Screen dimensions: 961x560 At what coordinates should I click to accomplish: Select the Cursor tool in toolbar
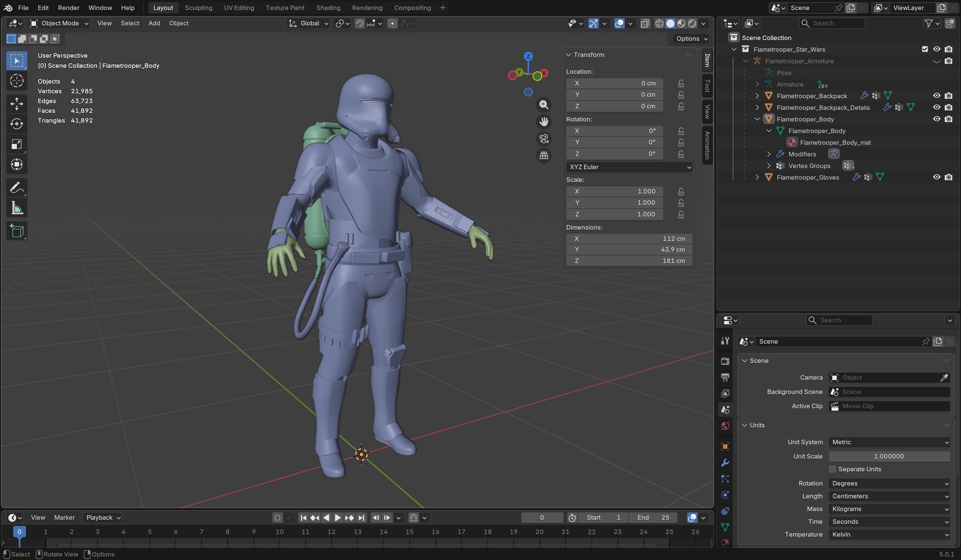17,81
